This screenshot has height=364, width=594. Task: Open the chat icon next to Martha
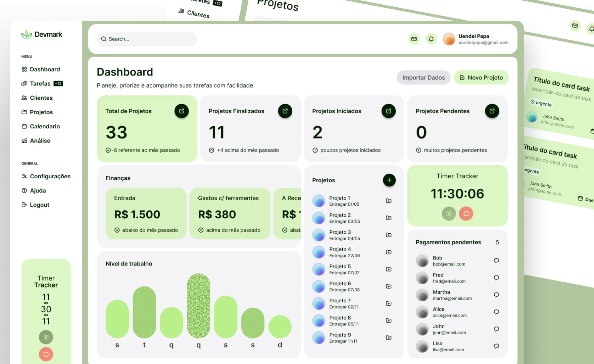(x=496, y=295)
